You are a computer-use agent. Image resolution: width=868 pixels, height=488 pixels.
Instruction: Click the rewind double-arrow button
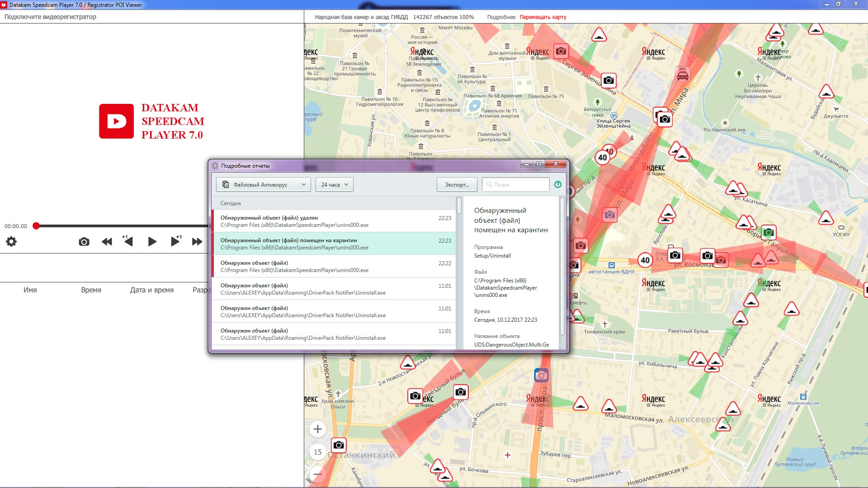107,242
